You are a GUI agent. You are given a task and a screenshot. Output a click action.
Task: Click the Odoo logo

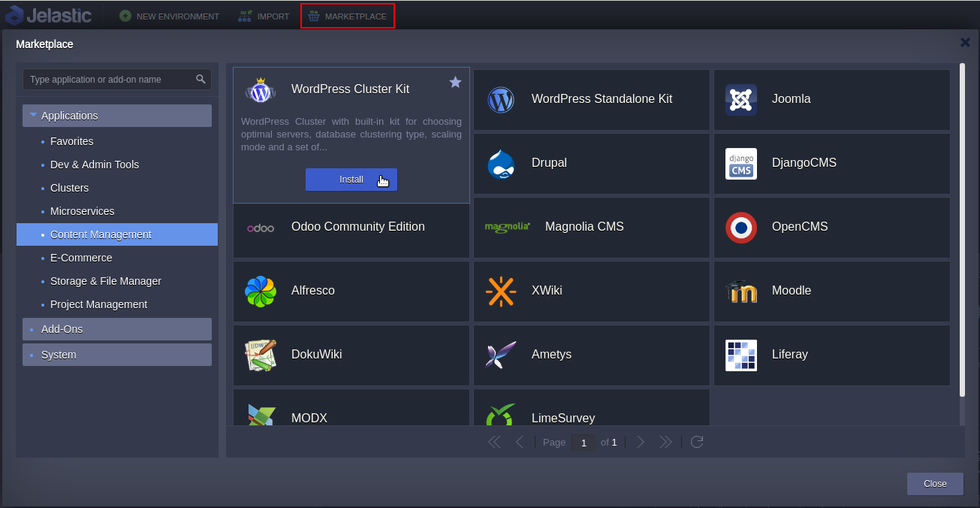coord(261,228)
